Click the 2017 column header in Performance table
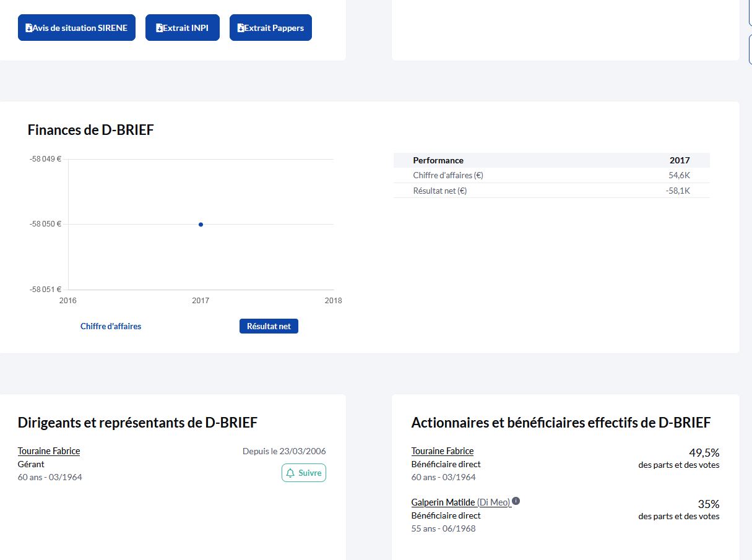The width and height of the screenshot is (752, 560). [679, 160]
